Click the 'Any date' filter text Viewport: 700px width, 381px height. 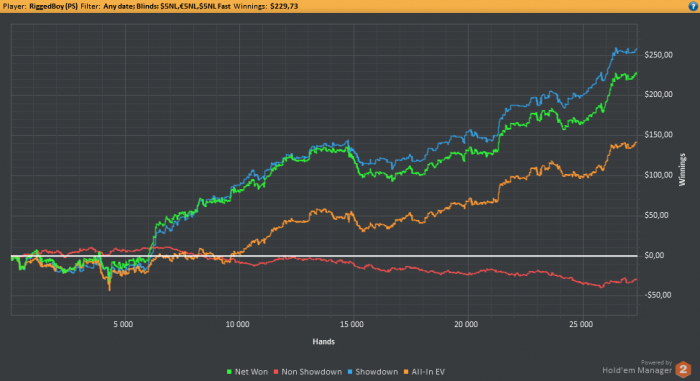[119, 6]
